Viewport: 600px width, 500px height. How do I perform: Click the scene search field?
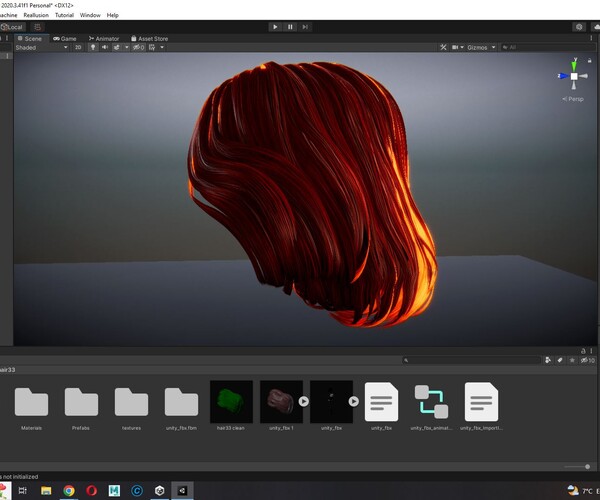click(547, 47)
